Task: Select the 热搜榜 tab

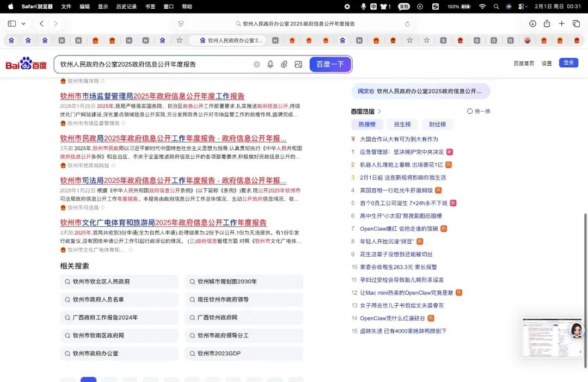Action: click(x=367, y=125)
